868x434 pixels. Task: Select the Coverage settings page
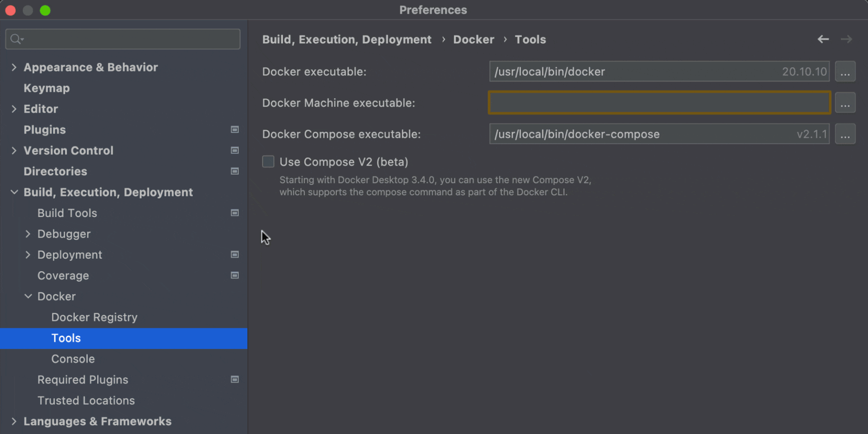[x=63, y=276]
